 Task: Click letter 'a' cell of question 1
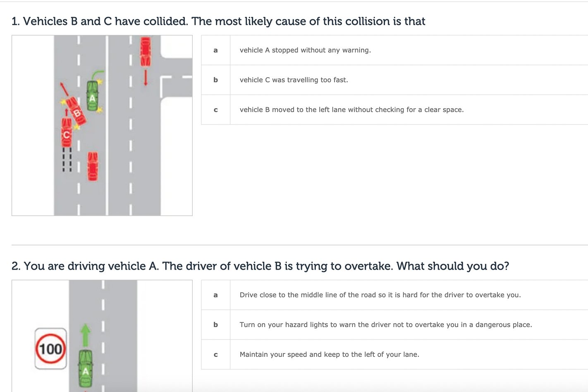(215, 50)
